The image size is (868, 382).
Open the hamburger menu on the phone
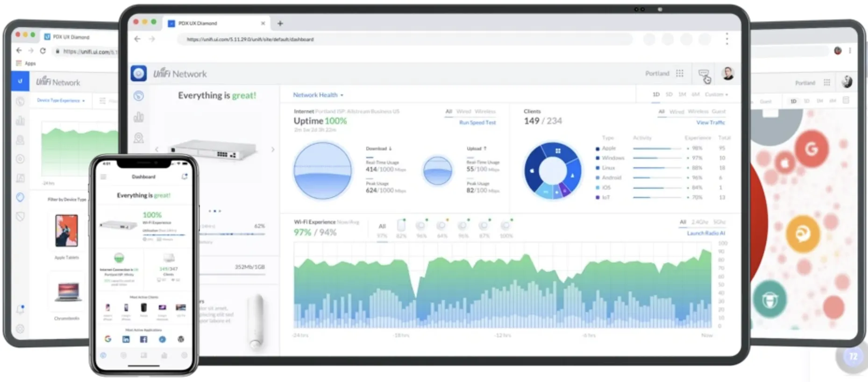[103, 177]
